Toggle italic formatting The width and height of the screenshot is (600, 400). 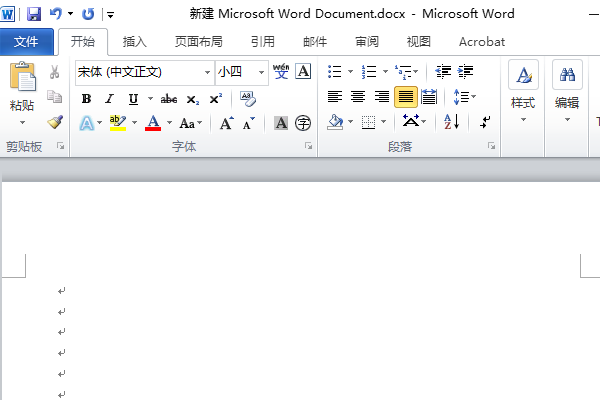[x=109, y=99]
